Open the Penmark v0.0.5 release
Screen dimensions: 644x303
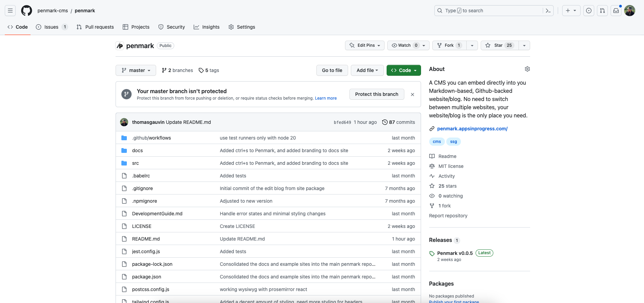coord(455,253)
